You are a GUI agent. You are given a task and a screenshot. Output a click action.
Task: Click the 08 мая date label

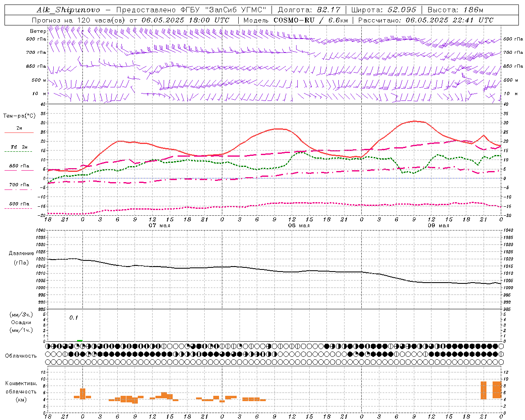[299, 226]
